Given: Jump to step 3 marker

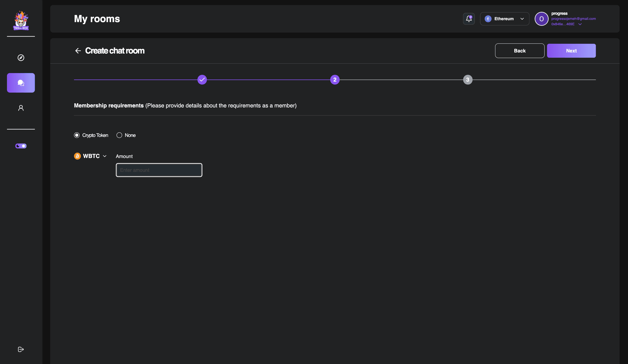Looking at the screenshot, I should (468, 80).
